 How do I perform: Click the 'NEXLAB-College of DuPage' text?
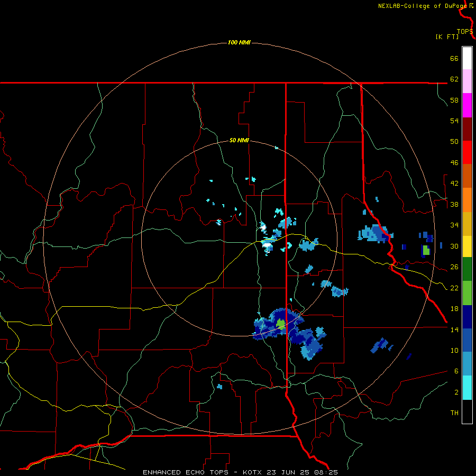[x=422, y=6]
